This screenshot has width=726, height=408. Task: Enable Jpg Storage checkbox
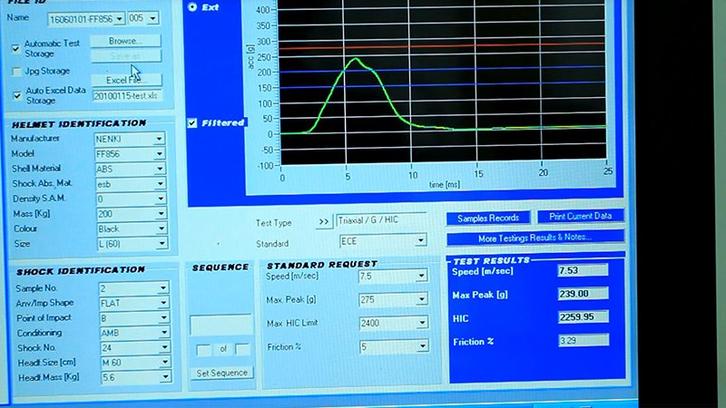[17, 72]
